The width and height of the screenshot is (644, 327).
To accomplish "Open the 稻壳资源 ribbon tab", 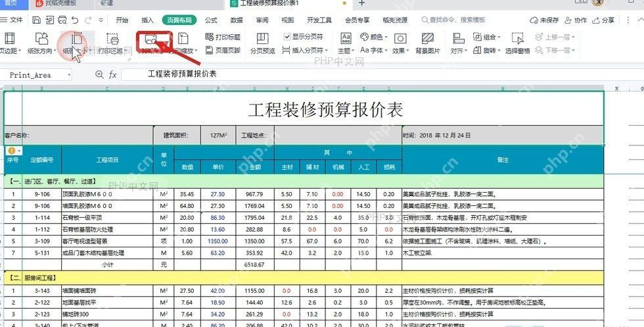I will [x=395, y=20].
